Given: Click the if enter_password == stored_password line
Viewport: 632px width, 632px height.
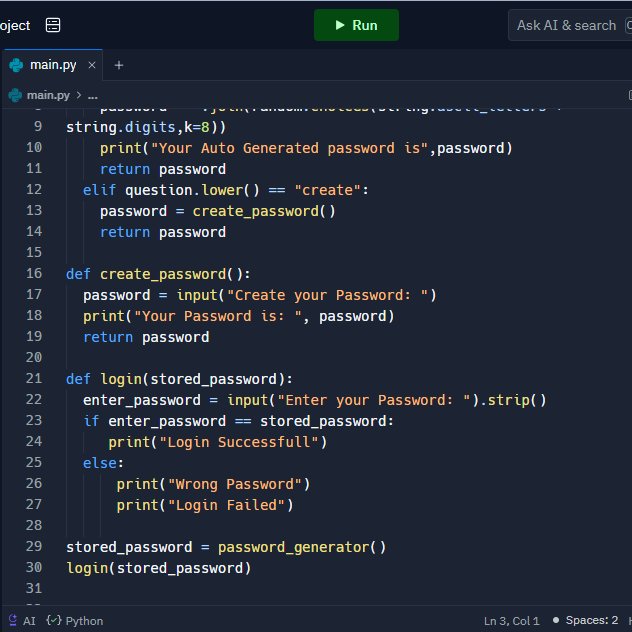Looking at the screenshot, I should click(x=238, y=421).
